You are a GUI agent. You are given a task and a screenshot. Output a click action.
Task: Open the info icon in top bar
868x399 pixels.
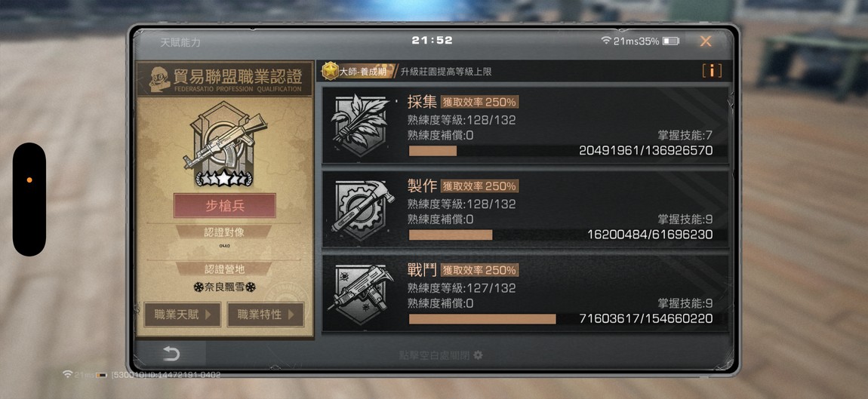coord(711,71)
